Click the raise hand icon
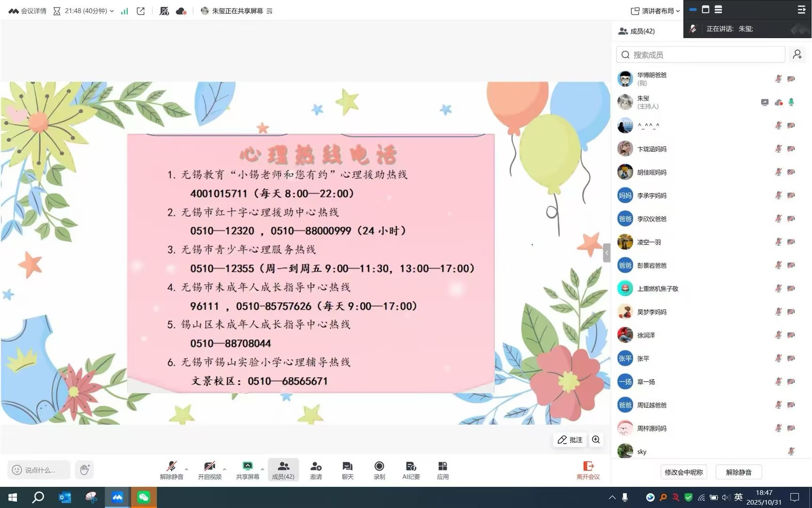The height and width of the screenshot is (508, 812). coord(85,469)
